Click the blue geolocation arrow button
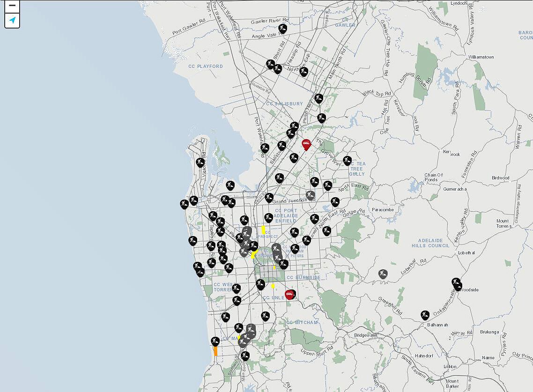Image resolution: width=533 pixels, height=392 pixels. pyautogui.click(x=12, y=20)
